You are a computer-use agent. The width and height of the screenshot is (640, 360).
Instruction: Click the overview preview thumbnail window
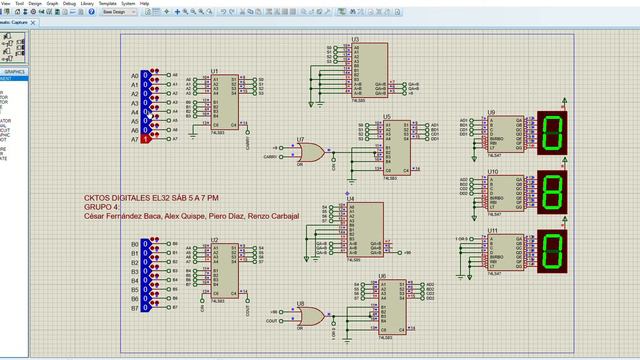[x=13, y=47]
